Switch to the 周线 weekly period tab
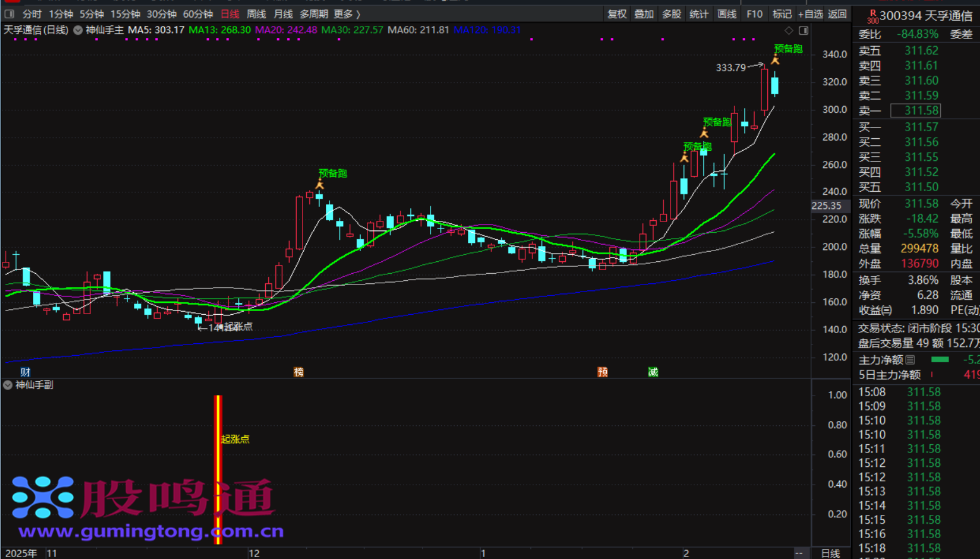Screen dimensions: 980x559 [x=256, y=14]
